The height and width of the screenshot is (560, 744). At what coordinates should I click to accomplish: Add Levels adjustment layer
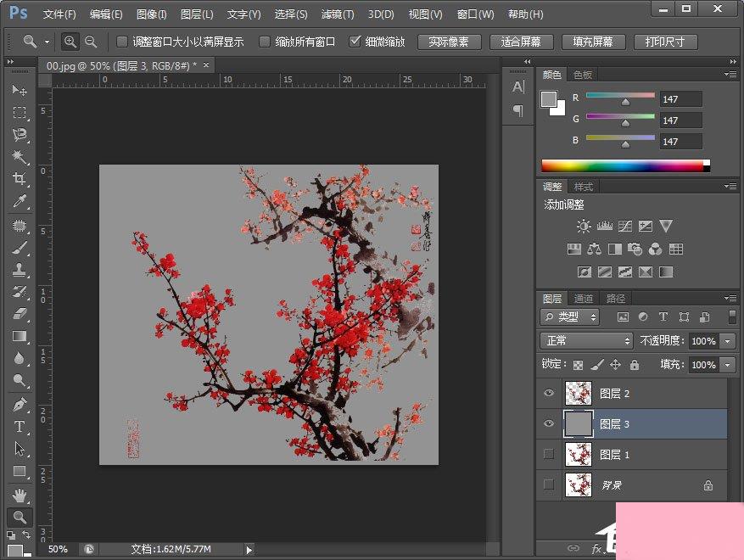coord(605,226)
